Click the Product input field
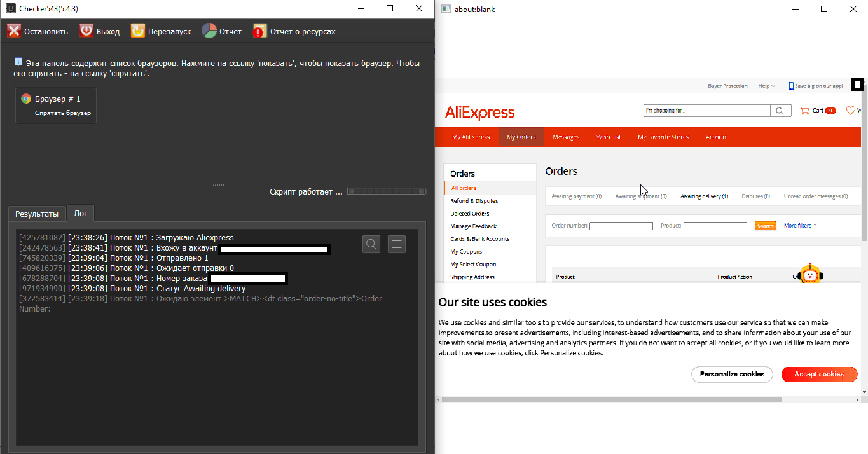This screenshot has height=454, width=868. coord(715,226)
